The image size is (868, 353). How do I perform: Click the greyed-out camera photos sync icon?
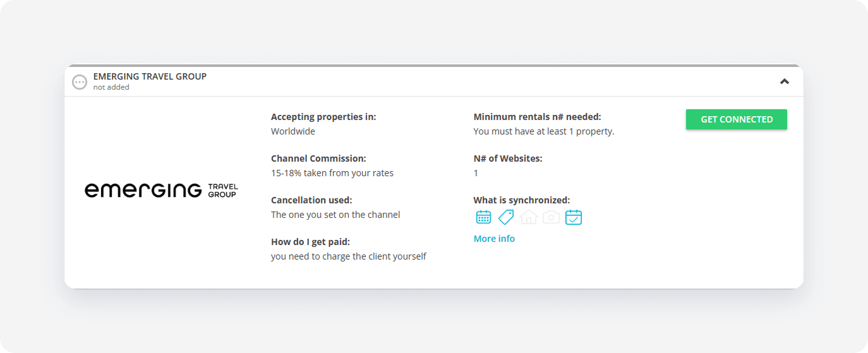551,217
